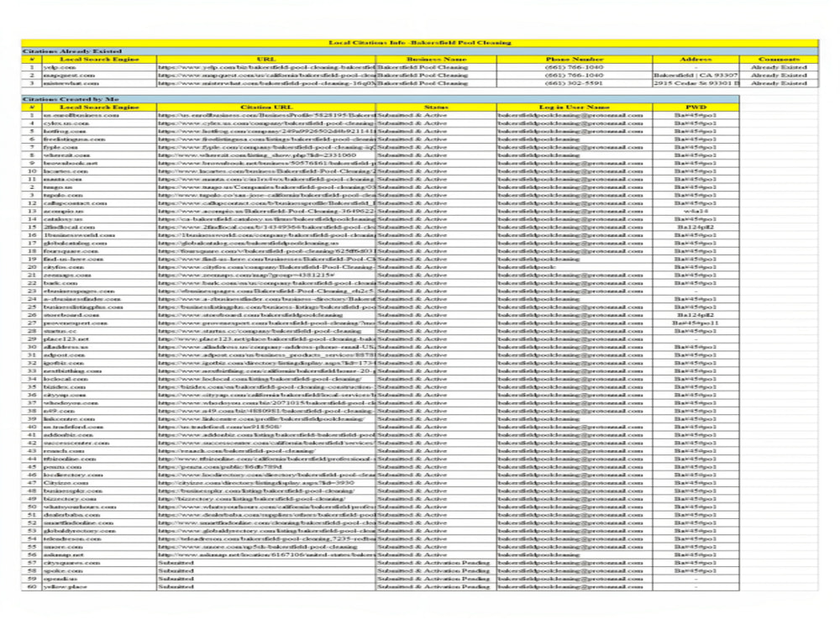
Task: Open the yelp.com biz URL
Action: pos(266,67)
